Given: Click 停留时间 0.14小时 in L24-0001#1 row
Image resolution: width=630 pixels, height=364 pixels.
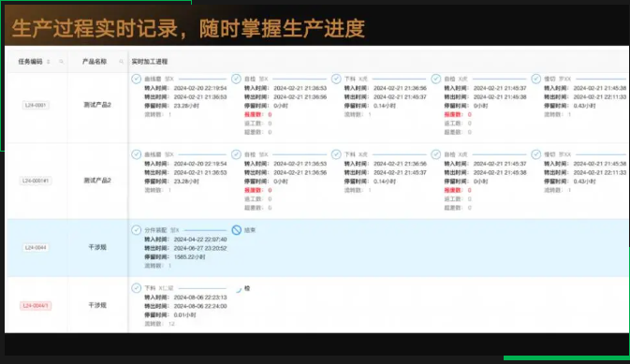Looking at the screenshot, I should tap(370, 182).
